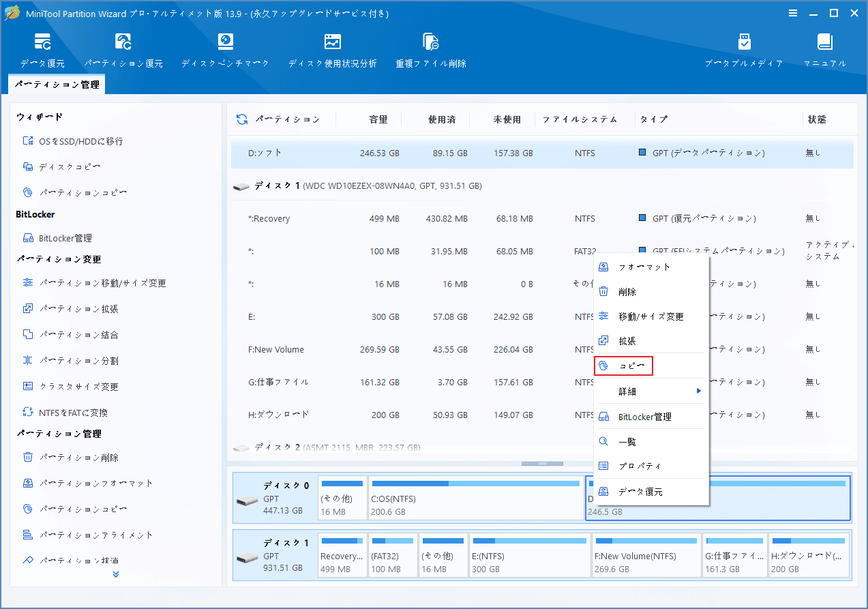Select D:ソフト partition row
The image size is (868, 609).
coord(542,153)
